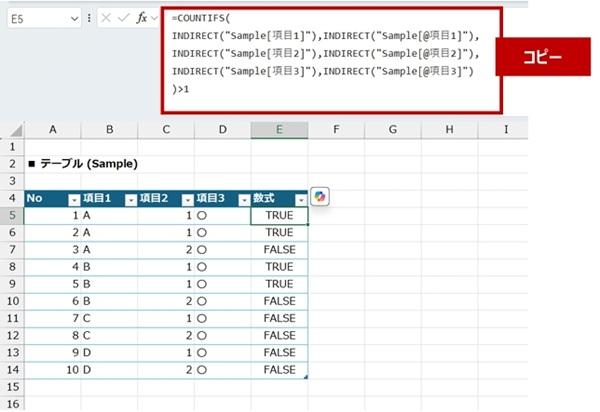Click the table resize handle at bottom-right
600x412 pixels.
coord(305,376)
